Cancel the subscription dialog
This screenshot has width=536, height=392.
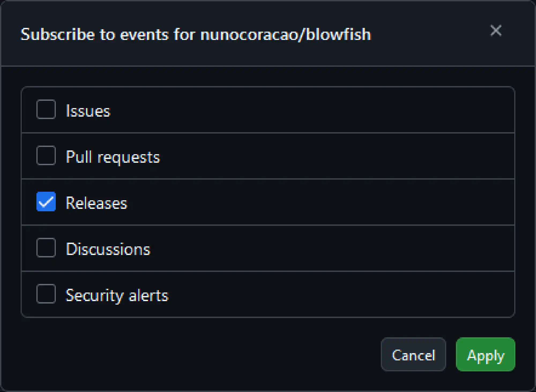413,354
